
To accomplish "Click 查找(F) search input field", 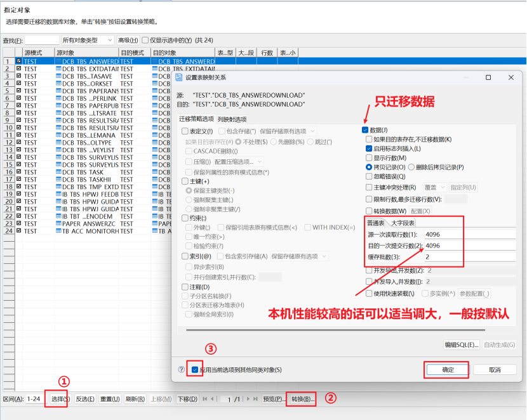I will [x=42, y=41].
